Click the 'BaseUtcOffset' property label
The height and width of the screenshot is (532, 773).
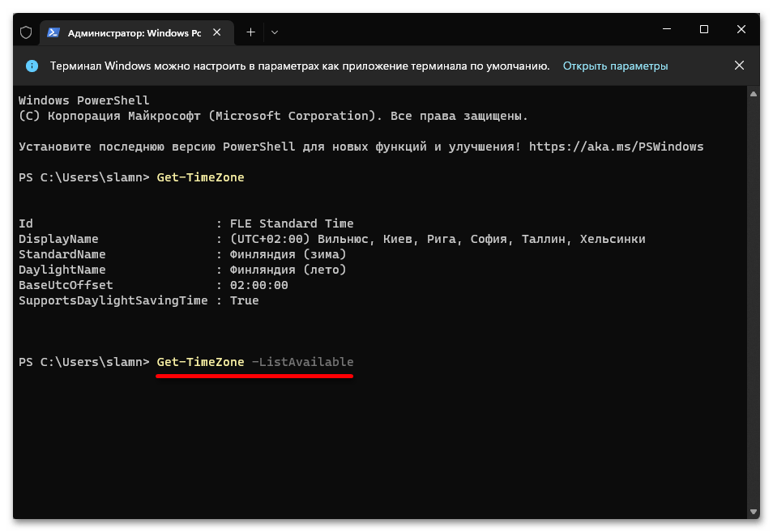(66, 285)
